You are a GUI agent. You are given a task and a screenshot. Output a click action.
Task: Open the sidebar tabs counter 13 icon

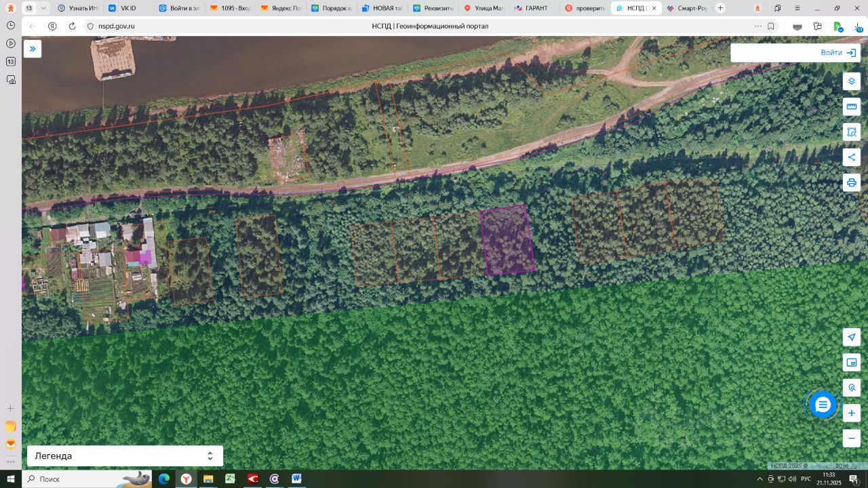pyautogui.click(x=11, y=62)
